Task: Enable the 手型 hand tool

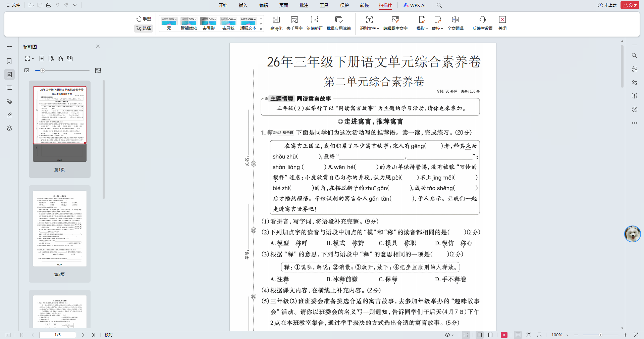Action: pos(144,19)
